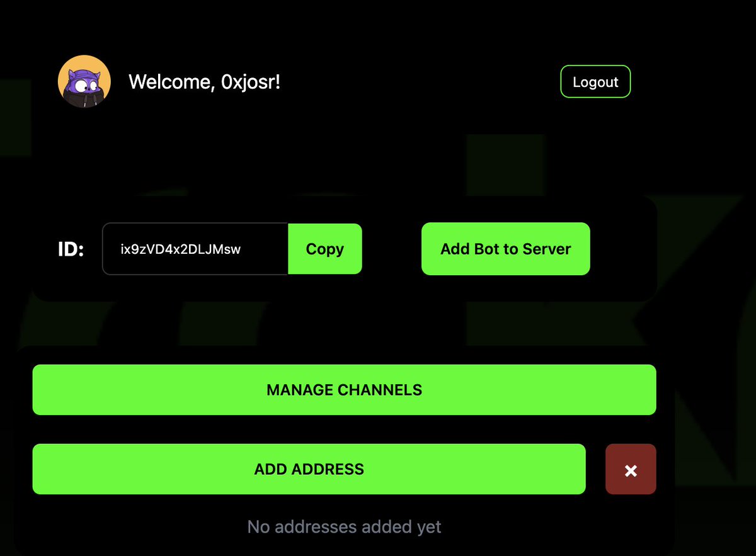
Task: Click the green Copy button beside the ID
Action: (325, 249)
